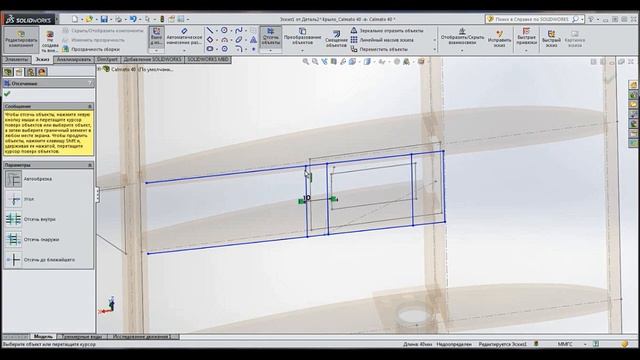Screen dimensions: 640x360
Task: Open the Эскиз (Sketch) tab
Action: click(x=42, y=60)
